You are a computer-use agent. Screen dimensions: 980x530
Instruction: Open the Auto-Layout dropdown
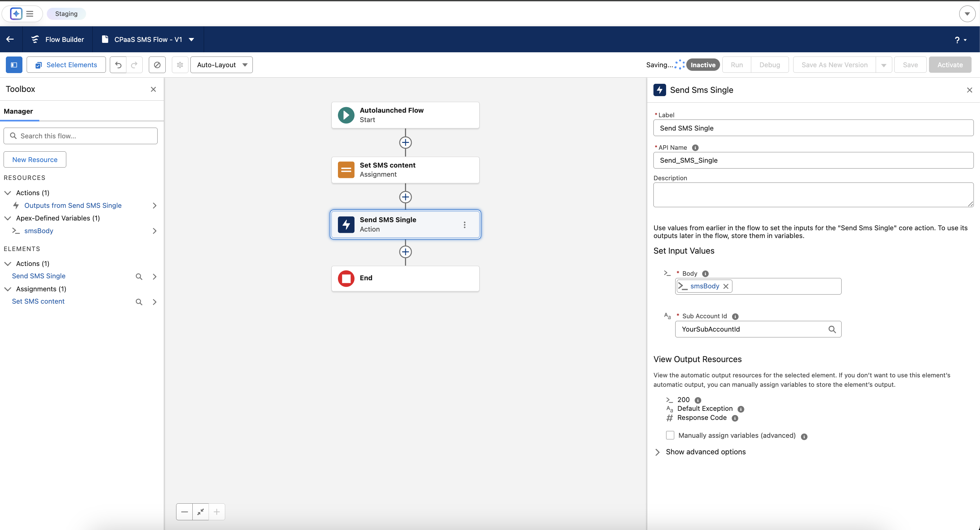(x=221, y=65)
